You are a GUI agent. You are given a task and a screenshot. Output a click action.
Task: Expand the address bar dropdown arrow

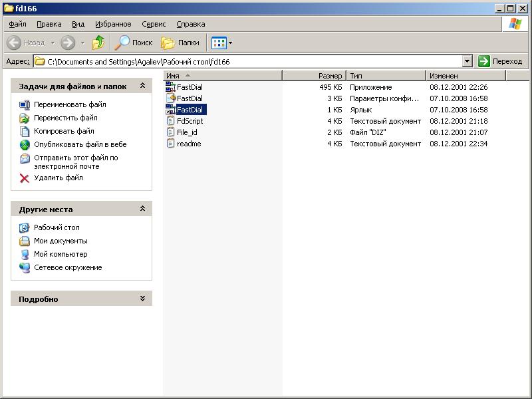click(x=467, y=61)
